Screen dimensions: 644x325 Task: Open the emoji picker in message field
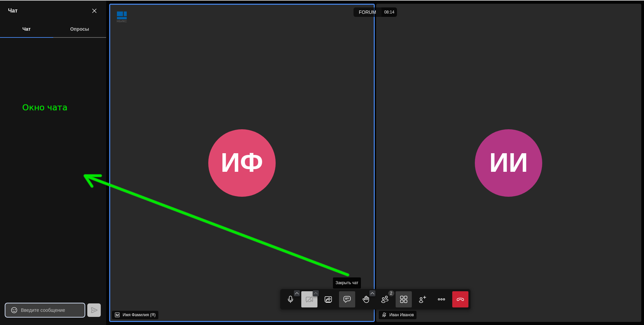(14, 310)
